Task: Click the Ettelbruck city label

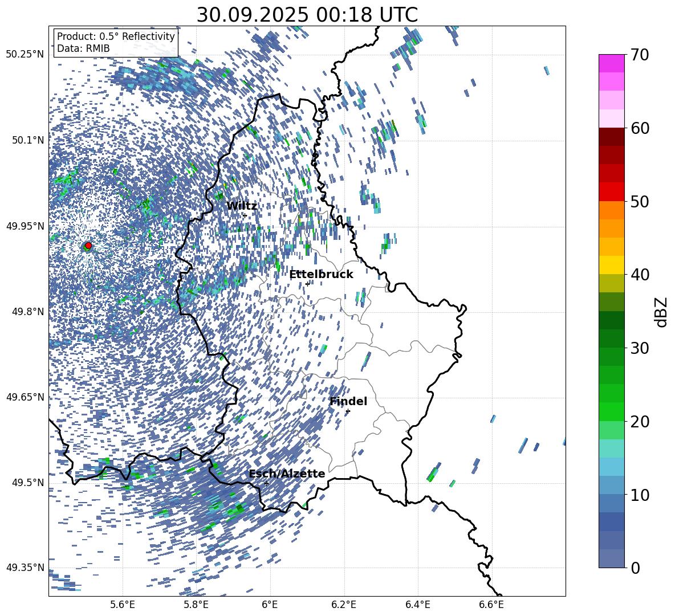Action: (321, 275)
